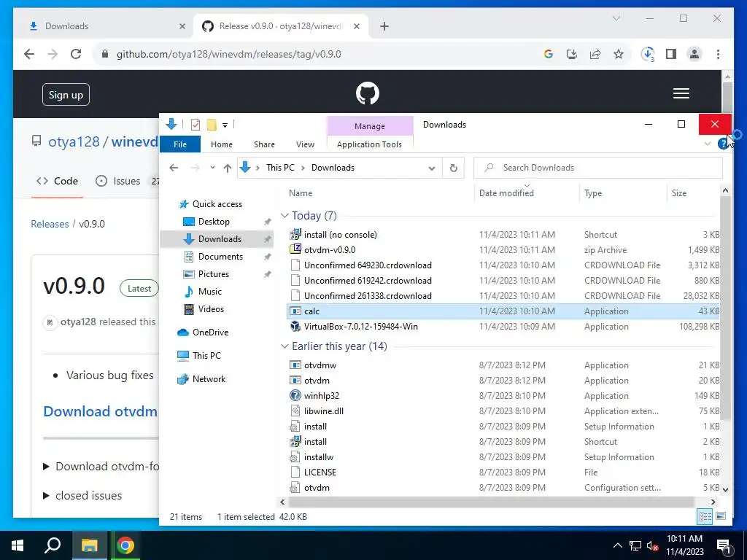Click the Chrome share page icon

[595, 54]
